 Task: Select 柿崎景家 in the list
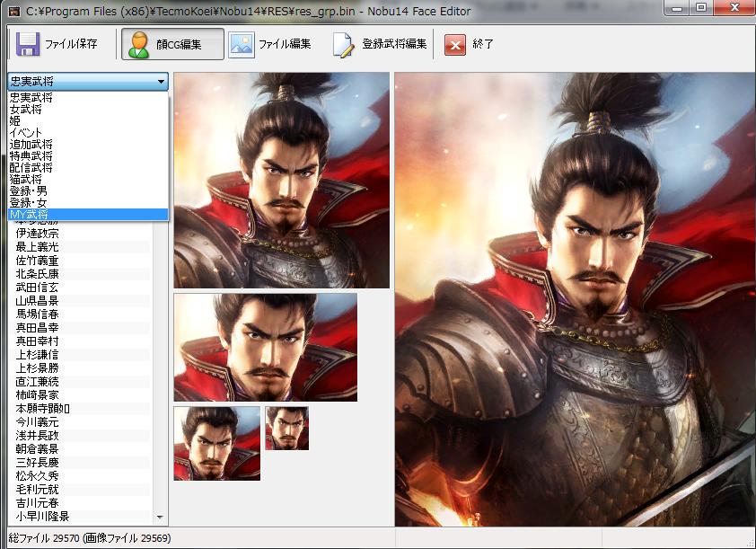coord(37,395)
